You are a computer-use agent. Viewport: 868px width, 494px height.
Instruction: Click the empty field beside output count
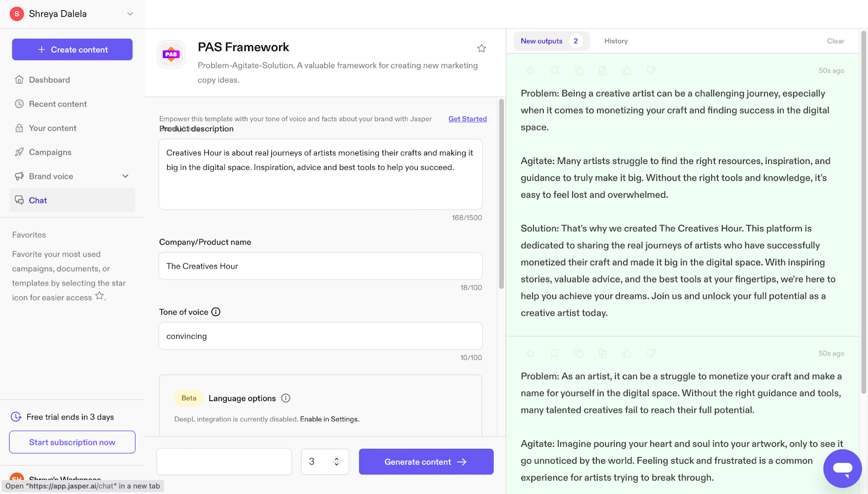(x=224, y=461)
